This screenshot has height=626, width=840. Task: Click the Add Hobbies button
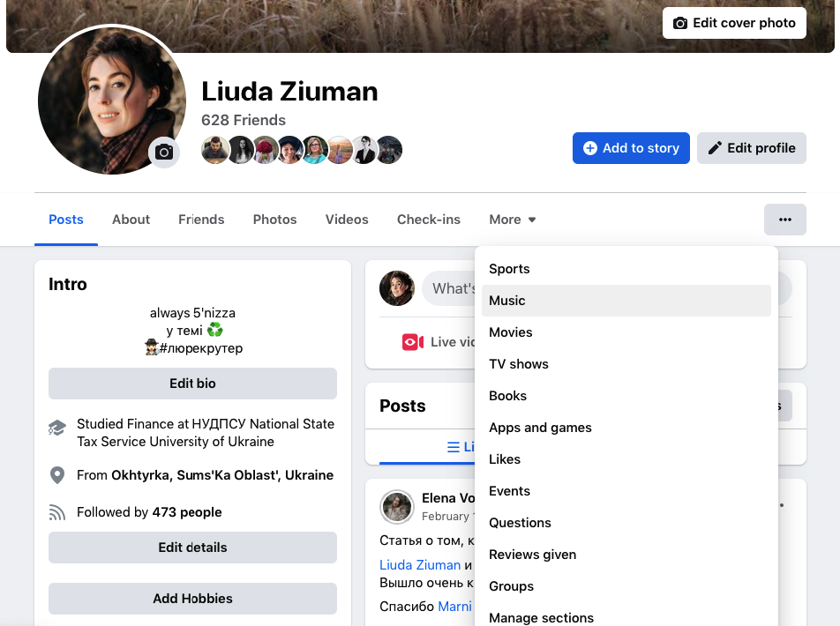pyautogui.click(x=193, y=598)
